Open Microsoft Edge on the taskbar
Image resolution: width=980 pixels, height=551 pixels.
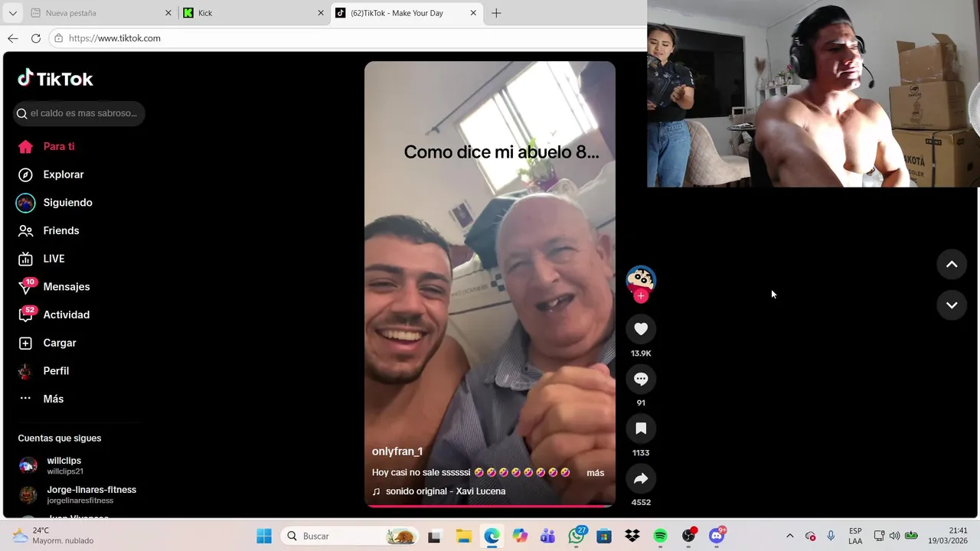coord(492,536)
